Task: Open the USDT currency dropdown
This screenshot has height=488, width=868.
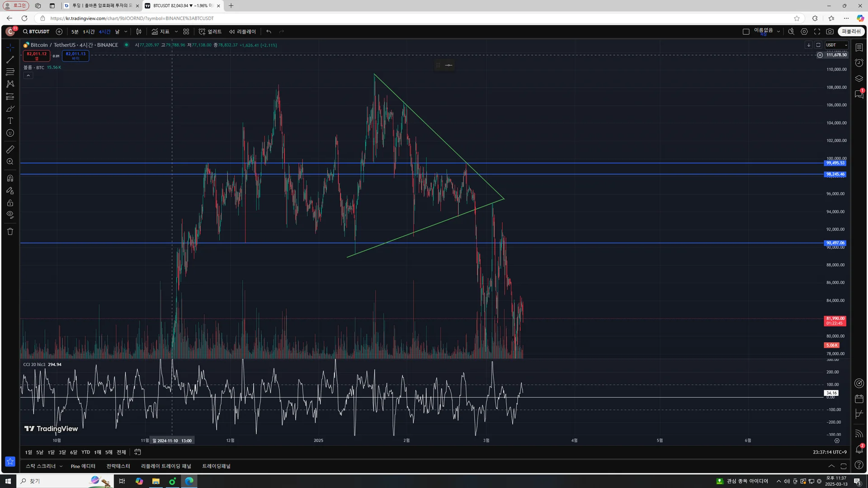Action: [836, 45]
